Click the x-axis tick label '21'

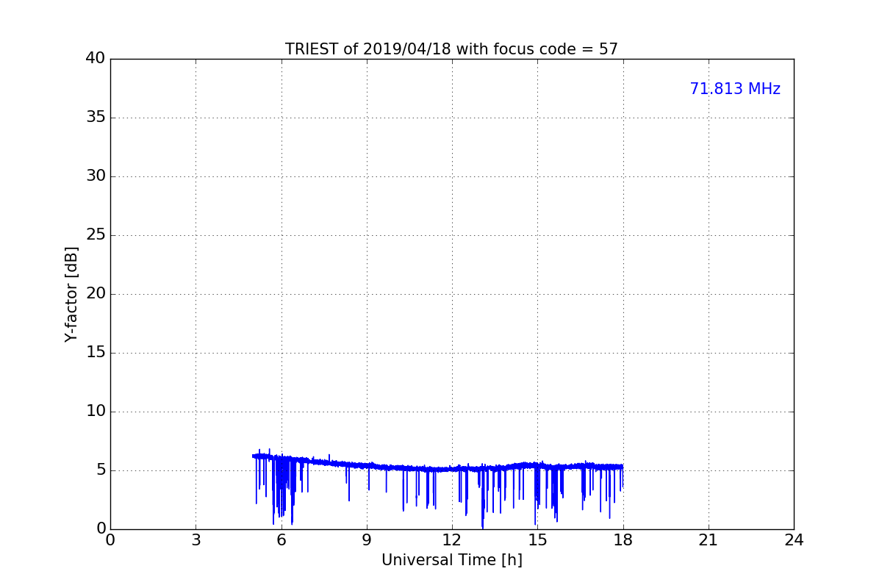709,540
